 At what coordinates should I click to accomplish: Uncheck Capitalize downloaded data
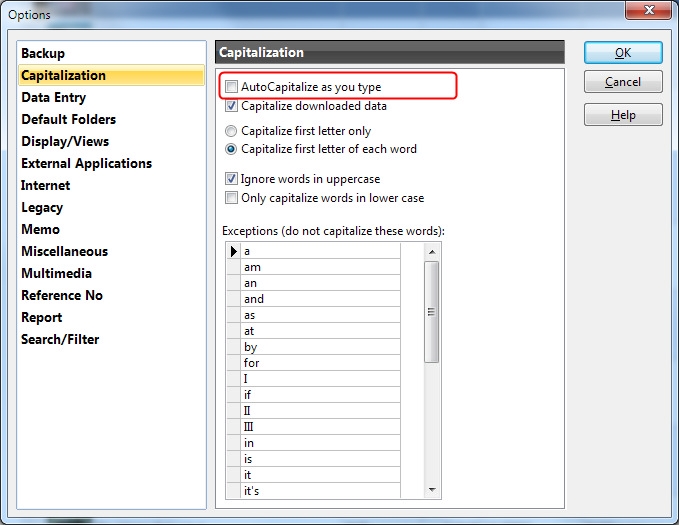pos(232,105)
